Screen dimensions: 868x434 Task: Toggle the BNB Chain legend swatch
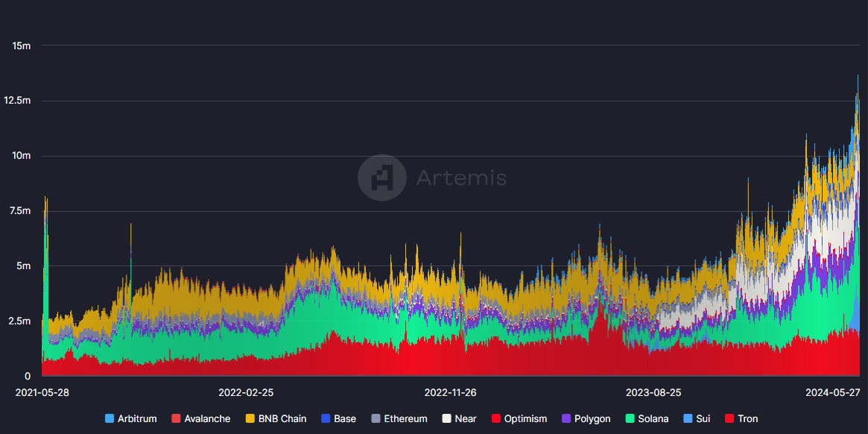(x=250, y=418)
